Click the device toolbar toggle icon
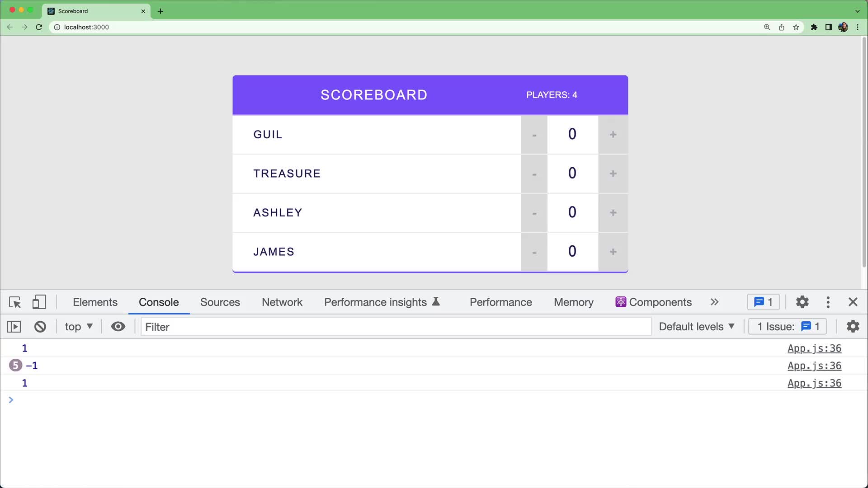Image resolution: width=868 pixels, height=488 pixels. coord(39,302)
